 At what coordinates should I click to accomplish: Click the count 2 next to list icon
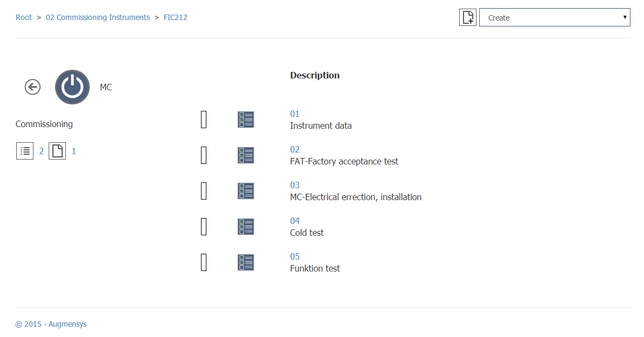pos(42,151)
